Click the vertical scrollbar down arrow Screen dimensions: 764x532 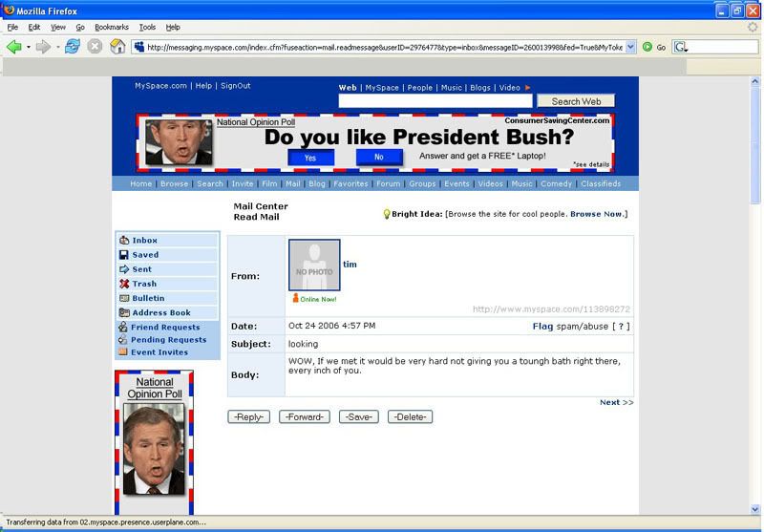point(755,509)
